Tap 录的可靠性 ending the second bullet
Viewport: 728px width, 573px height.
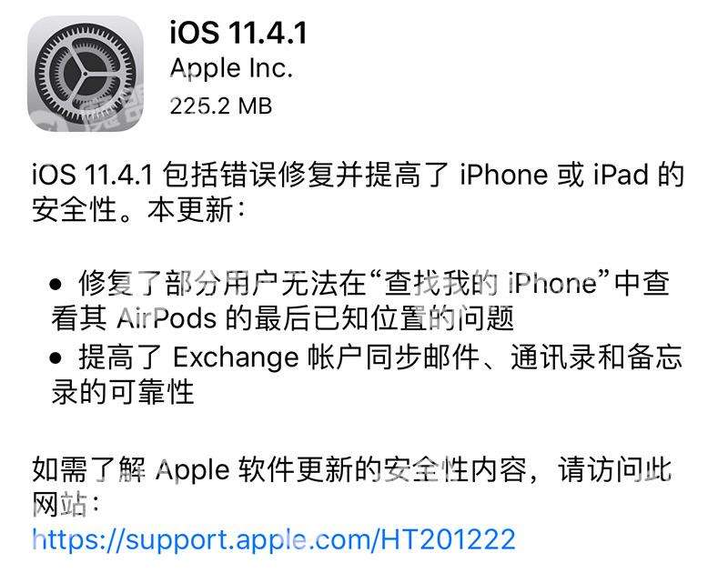123,392
